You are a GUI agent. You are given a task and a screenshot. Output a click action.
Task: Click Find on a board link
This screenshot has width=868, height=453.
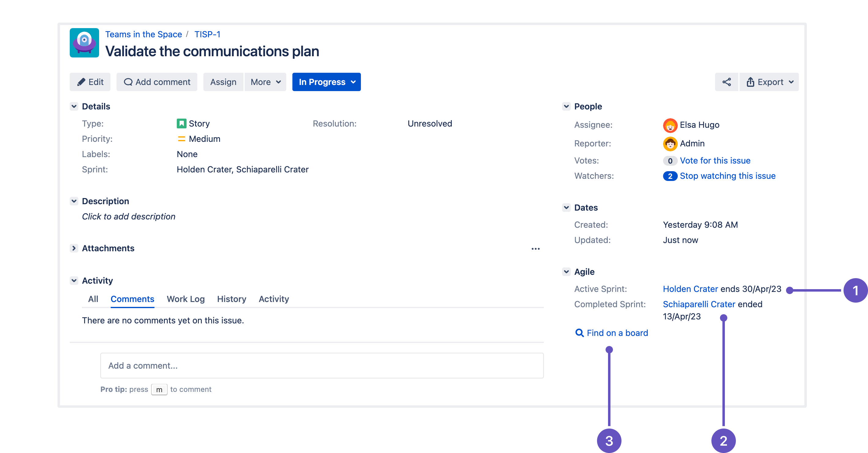tap(617, 333)
